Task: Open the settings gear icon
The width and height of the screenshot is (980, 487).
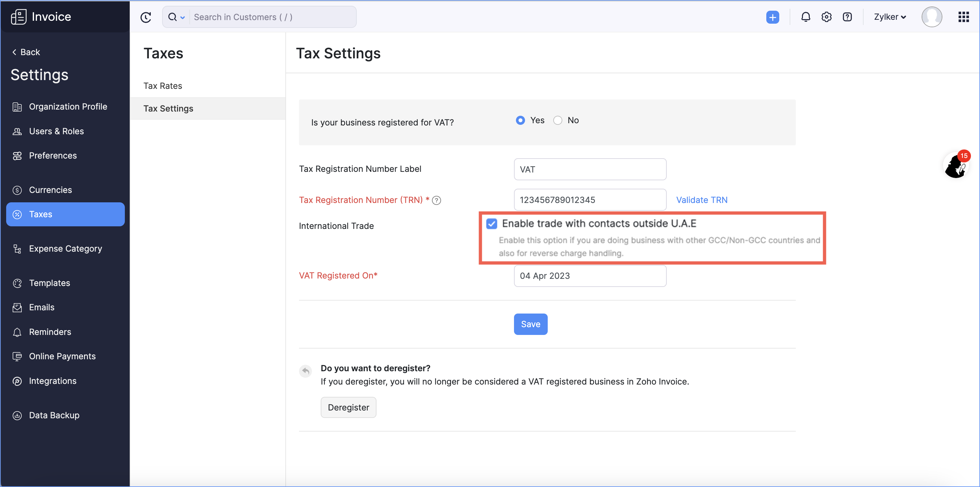Action: click(826, 17)
